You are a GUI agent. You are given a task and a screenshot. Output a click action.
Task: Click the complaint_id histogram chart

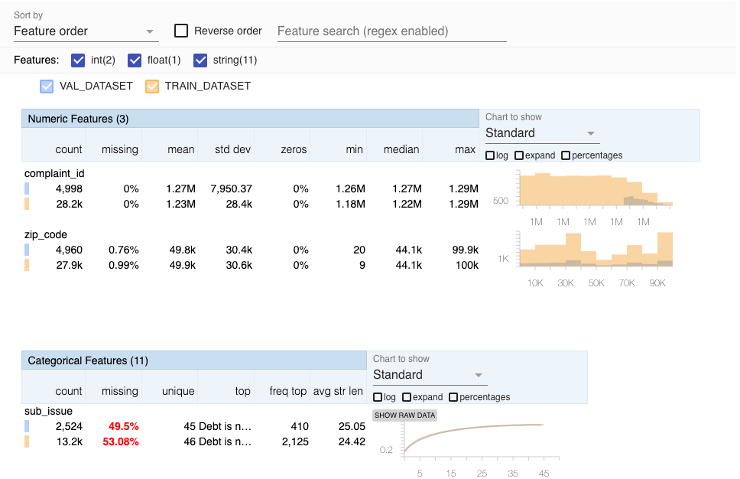pos(596,189)
